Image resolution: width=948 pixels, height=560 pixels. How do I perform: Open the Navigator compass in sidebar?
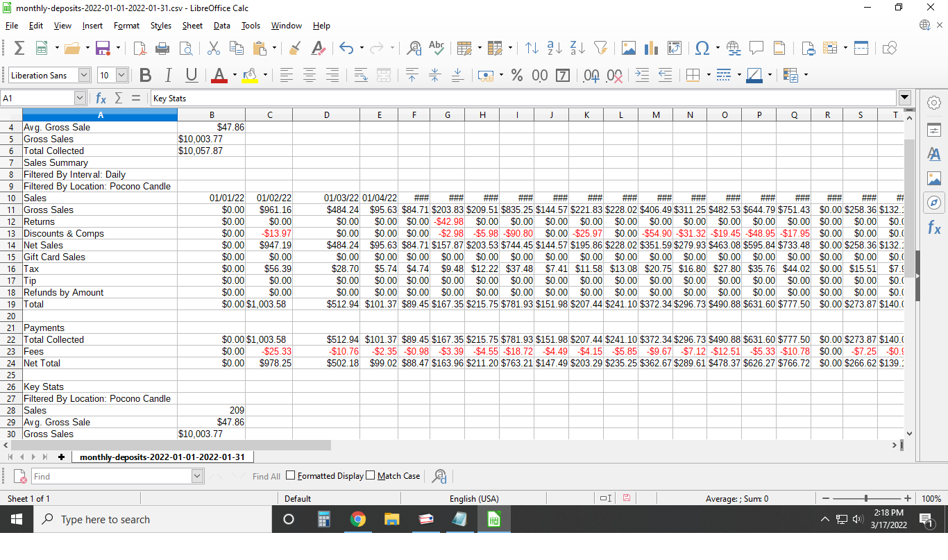934,202
